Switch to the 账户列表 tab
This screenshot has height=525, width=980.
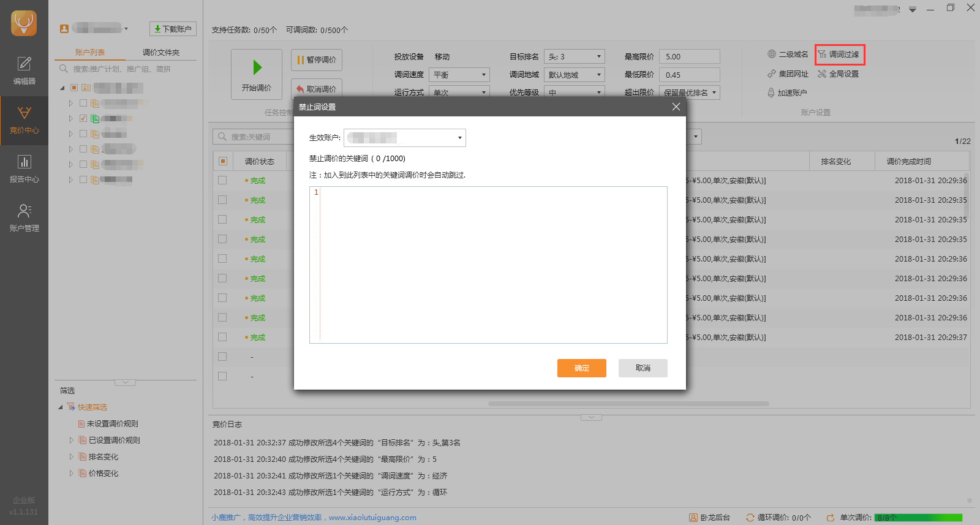(x=90, y=53)
